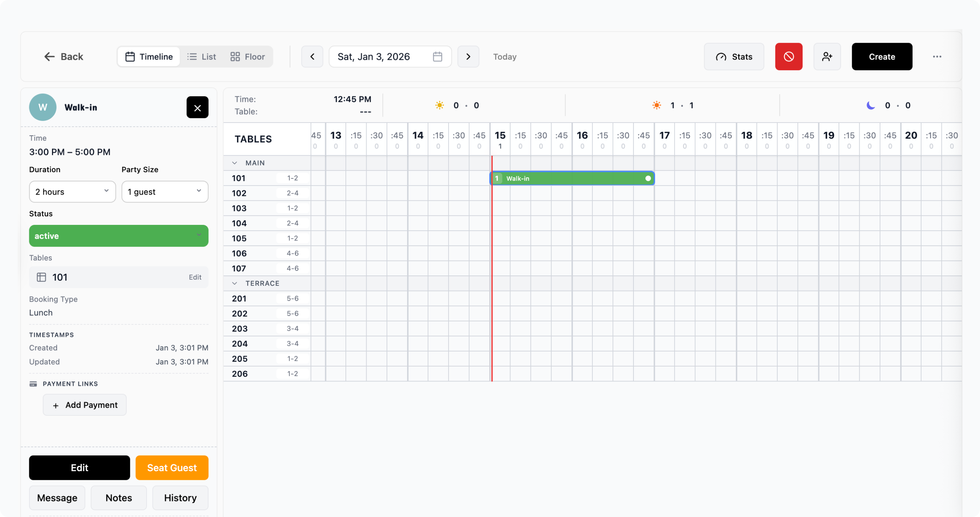The height and width of the screenshot is (517, 980).
Task: Open the green active status dropdown
Action: (119, 236)
